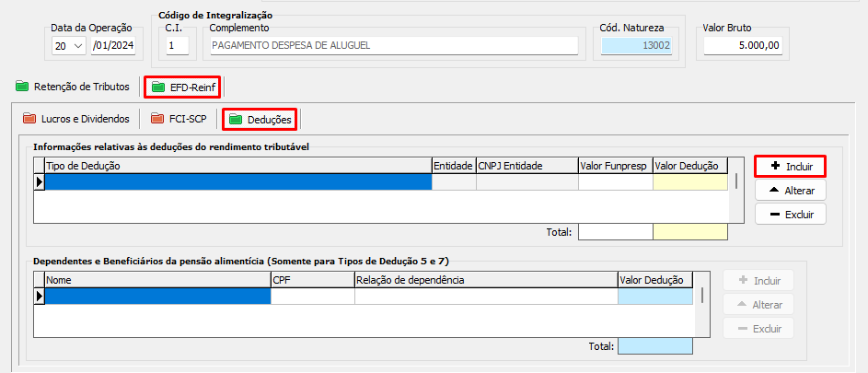
Task: Select the highlighted Tipo de Dedução row cell
Action: (237, 182)
